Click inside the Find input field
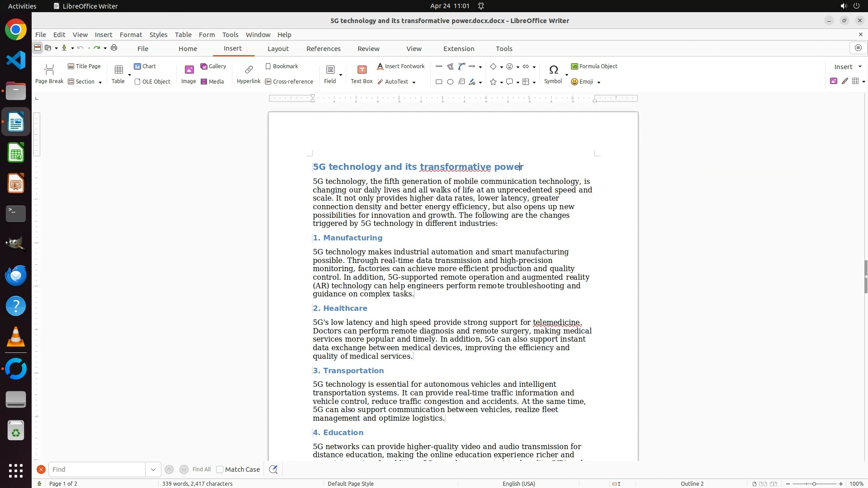 point(97,469)
